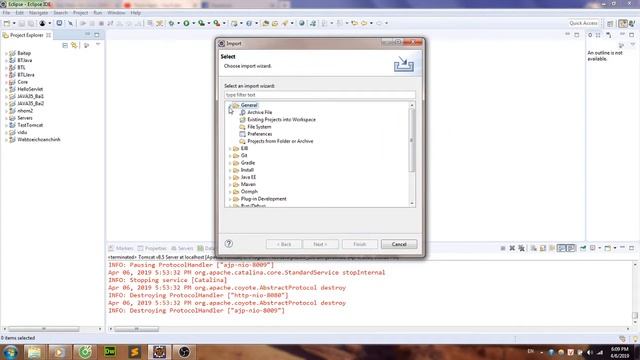Minimize the Project Explorer view
640x360 pixels.
[87, 35]
